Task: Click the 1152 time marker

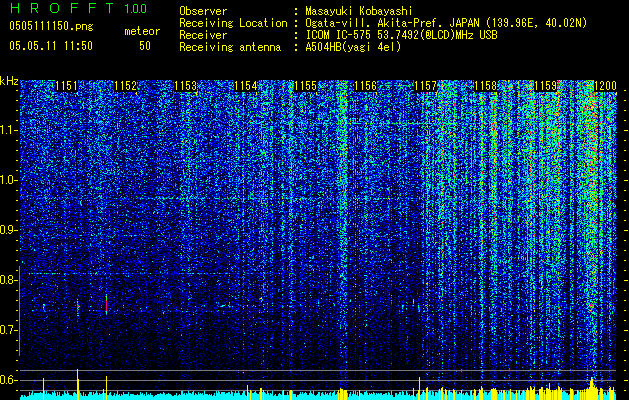Action: (126, 86)
